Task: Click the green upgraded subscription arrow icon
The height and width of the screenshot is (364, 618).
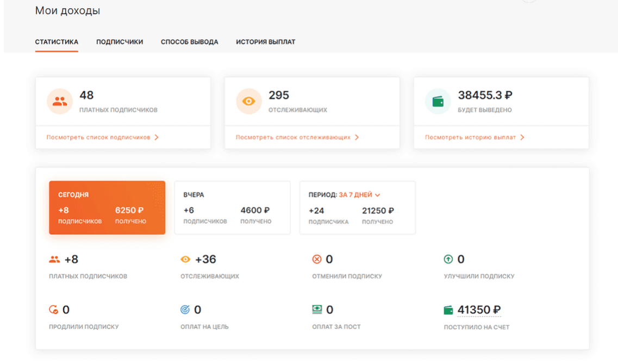Action: pyautogui.click(x=448, y=259)
